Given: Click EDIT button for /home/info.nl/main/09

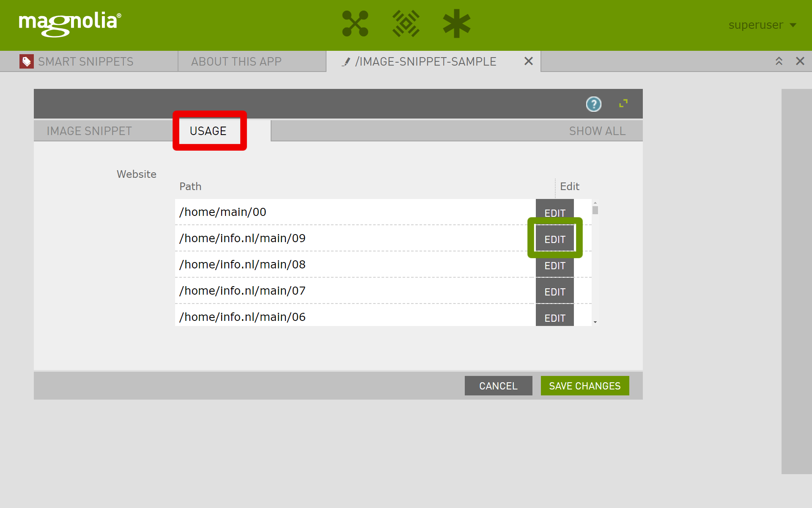Looking at the screenshot, I should pyautogui.click(x=555, y=239).
